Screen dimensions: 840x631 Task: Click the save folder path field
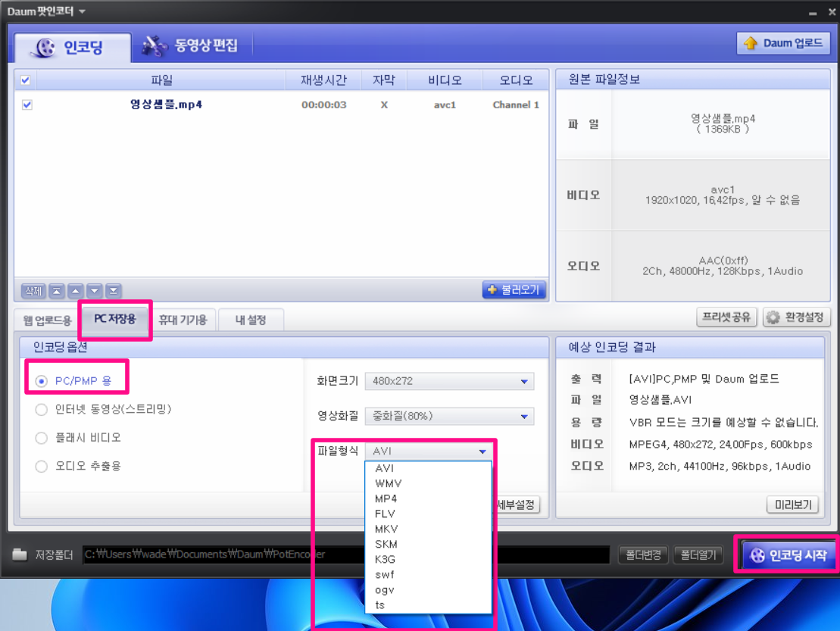coord(346,554)
